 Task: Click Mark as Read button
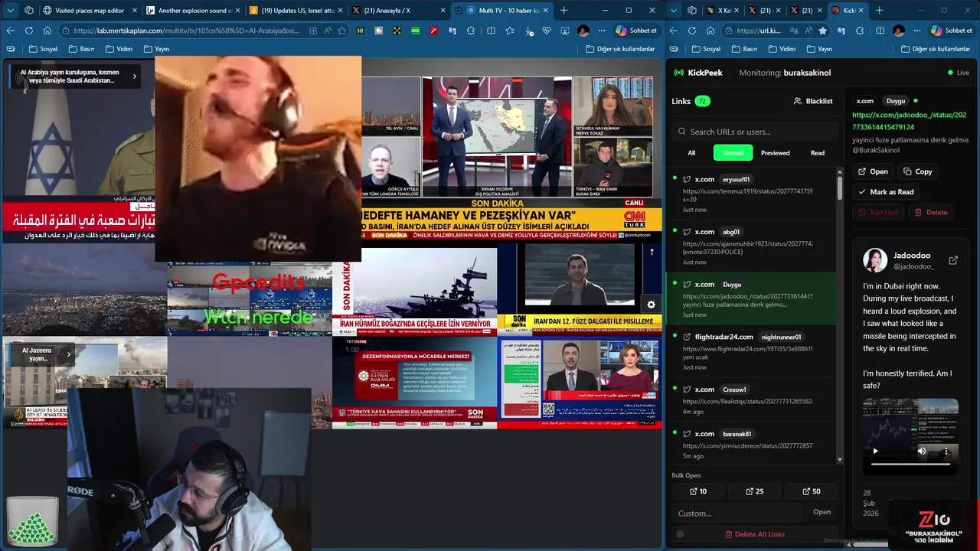(885, 192)
